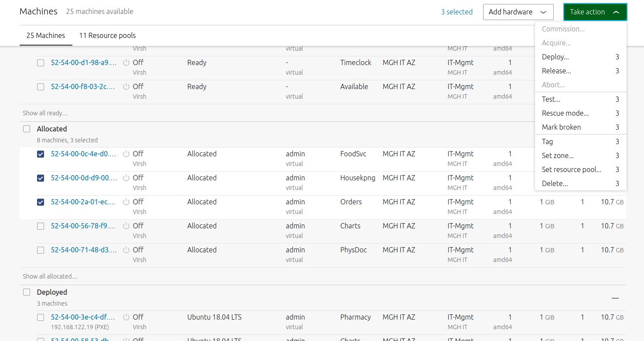644x341 pixels.
Task: Click power icon for allocated Charts machine
Action: point(126,226)
